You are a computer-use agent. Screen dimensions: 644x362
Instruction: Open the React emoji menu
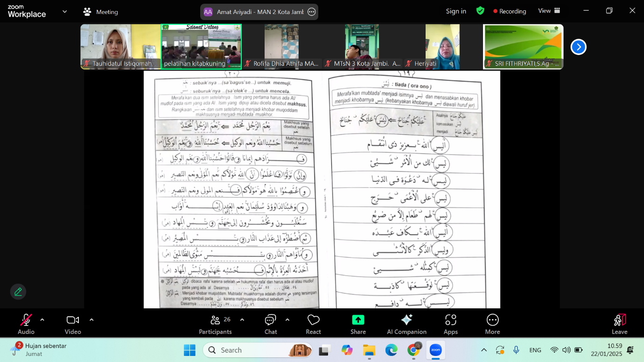click(313, 324)
